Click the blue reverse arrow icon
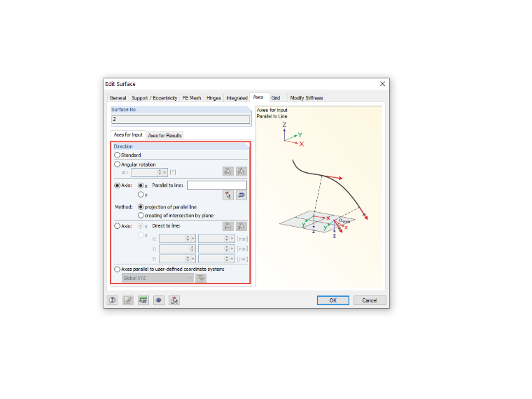This screenshot has width=532, height=399. point(241,195)
